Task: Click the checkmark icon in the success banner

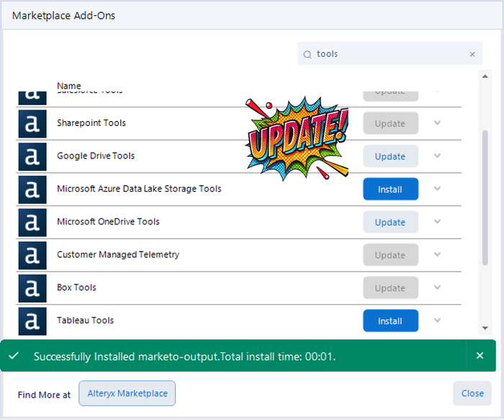Action: (x=14, y=356)
